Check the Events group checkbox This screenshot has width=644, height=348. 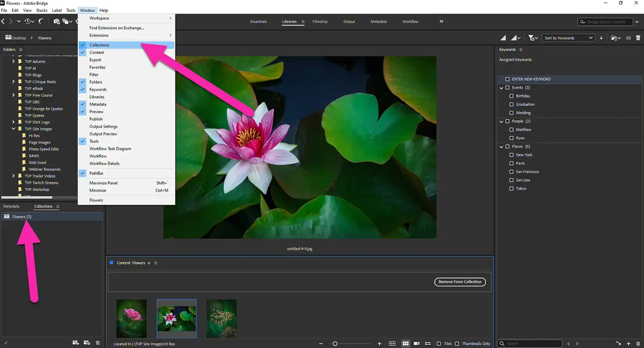[x=507, y=87]
